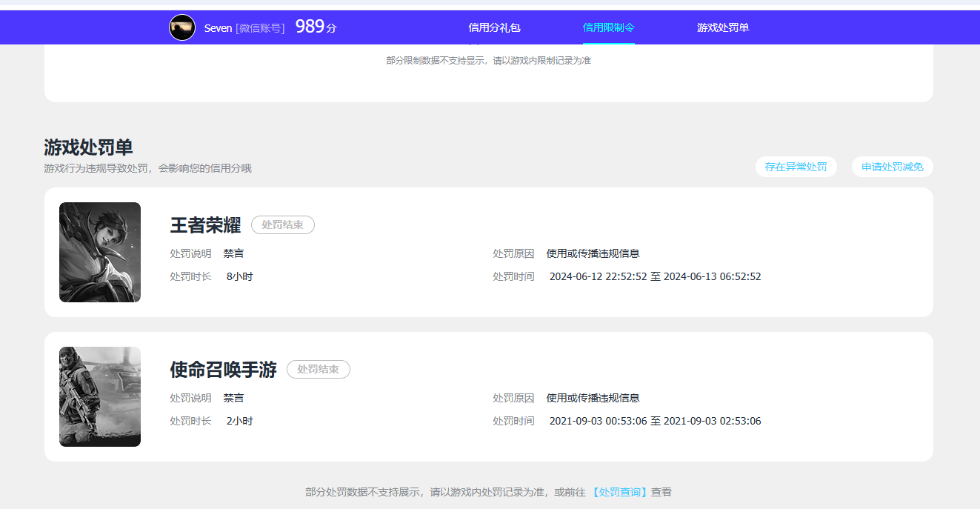Click the 申请处罚减免 button
Viewport: 980px width, 509px height.
893,167
